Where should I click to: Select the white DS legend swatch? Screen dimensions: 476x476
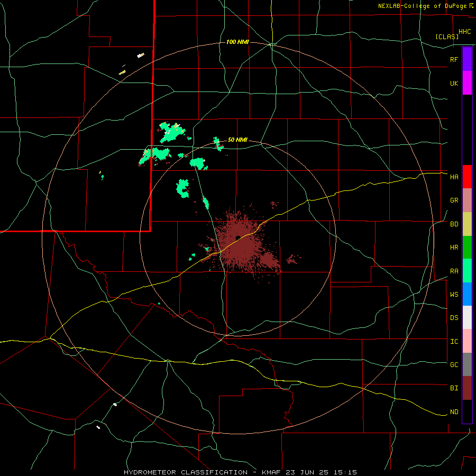(x=467, y=317)
